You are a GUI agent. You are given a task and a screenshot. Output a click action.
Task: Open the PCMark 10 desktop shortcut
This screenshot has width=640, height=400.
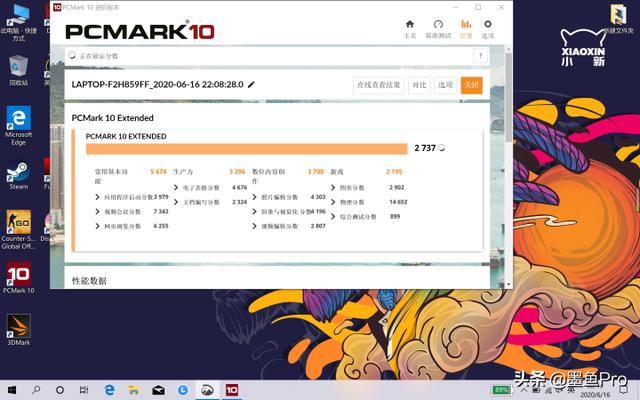tap(18, 278)
